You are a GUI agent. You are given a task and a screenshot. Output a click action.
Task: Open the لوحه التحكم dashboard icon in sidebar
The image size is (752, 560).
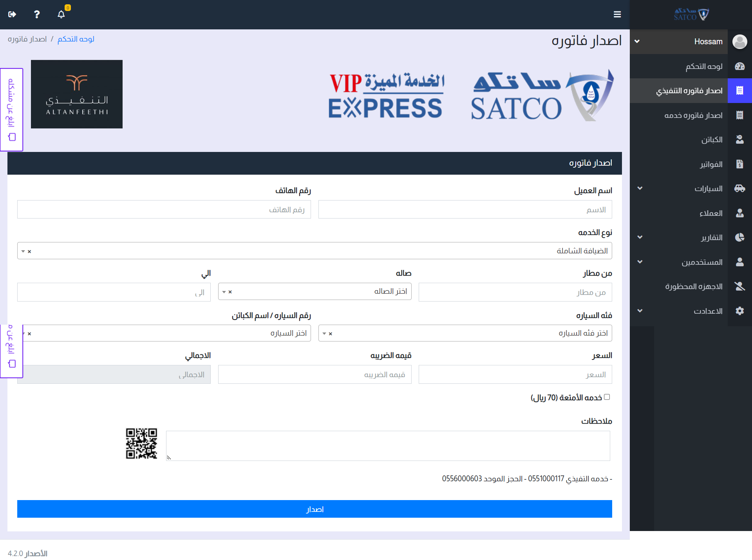click(740, 66)
